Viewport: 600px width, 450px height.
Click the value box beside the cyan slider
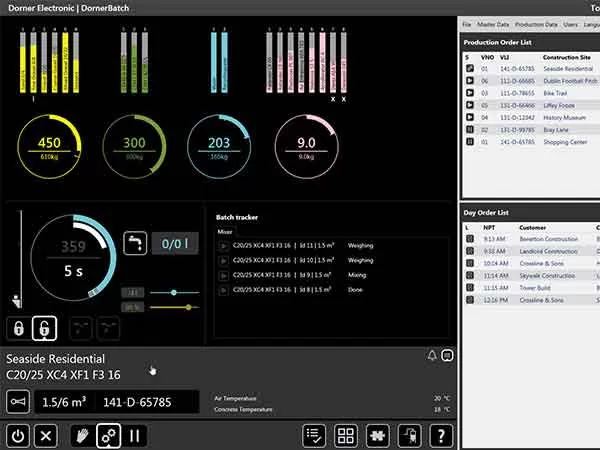132,292
